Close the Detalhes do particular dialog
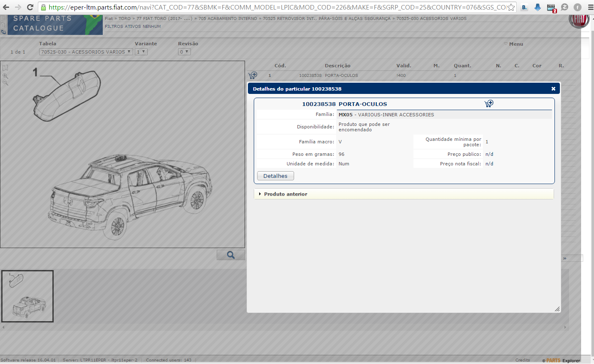 tap(553, 89)
